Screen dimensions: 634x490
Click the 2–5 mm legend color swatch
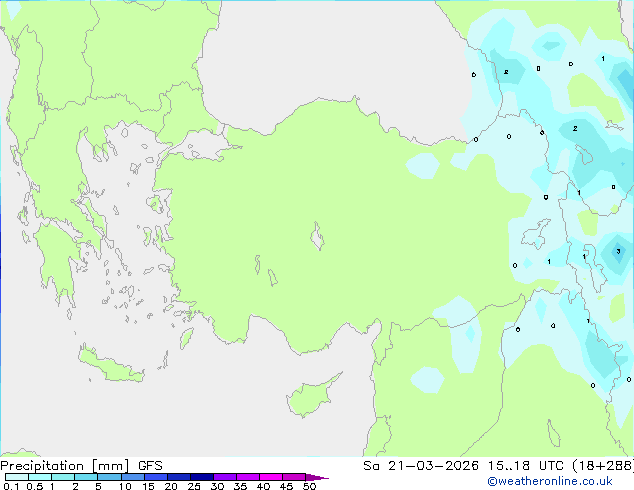click(x=86, y=477)
